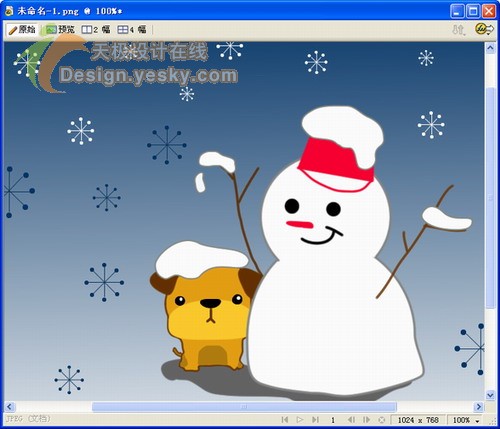Click the 1024 x 768 canvas size field
Viewport: 500px width, 429px height.
point(418,420)
